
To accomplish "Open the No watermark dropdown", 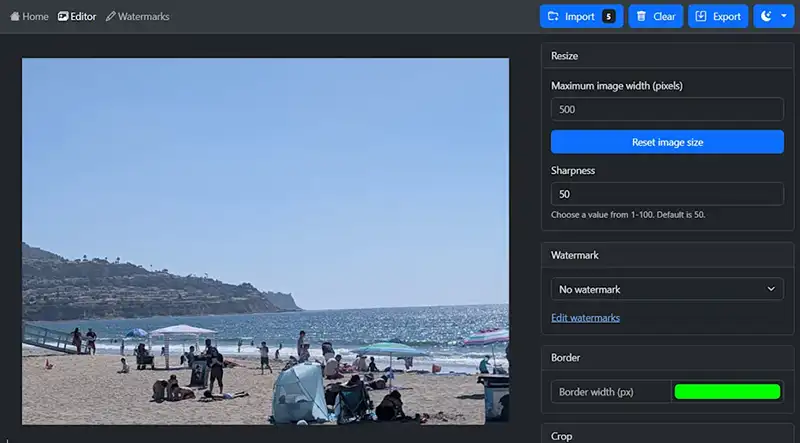I will [x=667, y=289].
